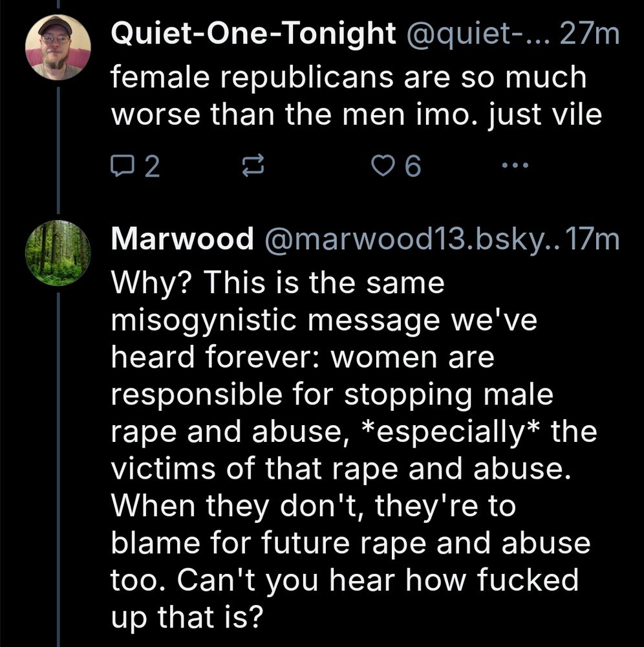Screen dimensions: 644x647
Task: Open Quiet-One-Tonight's profile picture
Action: 58,47
